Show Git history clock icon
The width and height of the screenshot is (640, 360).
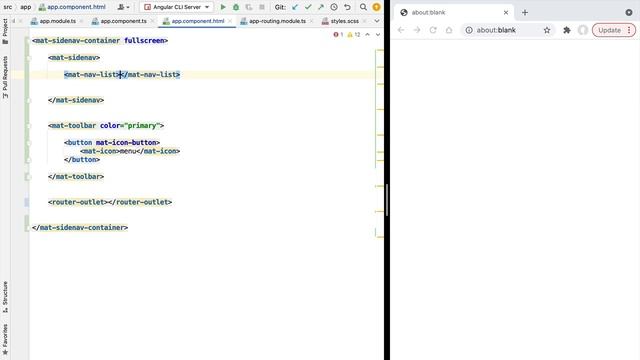tap(334, 7)
